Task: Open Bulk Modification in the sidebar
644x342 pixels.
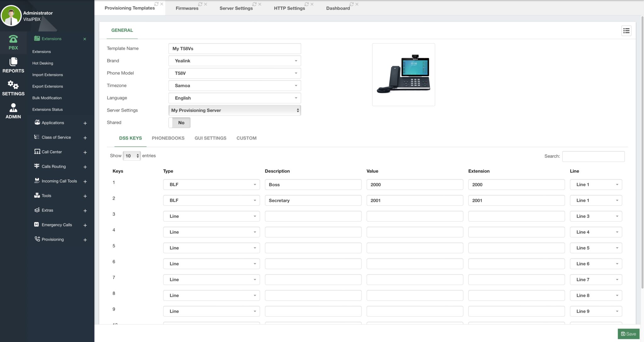Action: click(47, 98)
